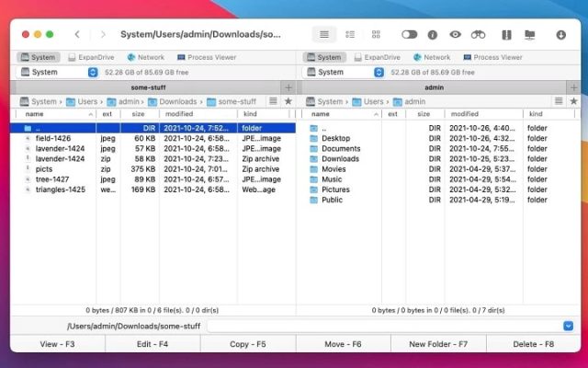Switch to icon grid view mode
588x368 pixels.
(x=376, y=34)
